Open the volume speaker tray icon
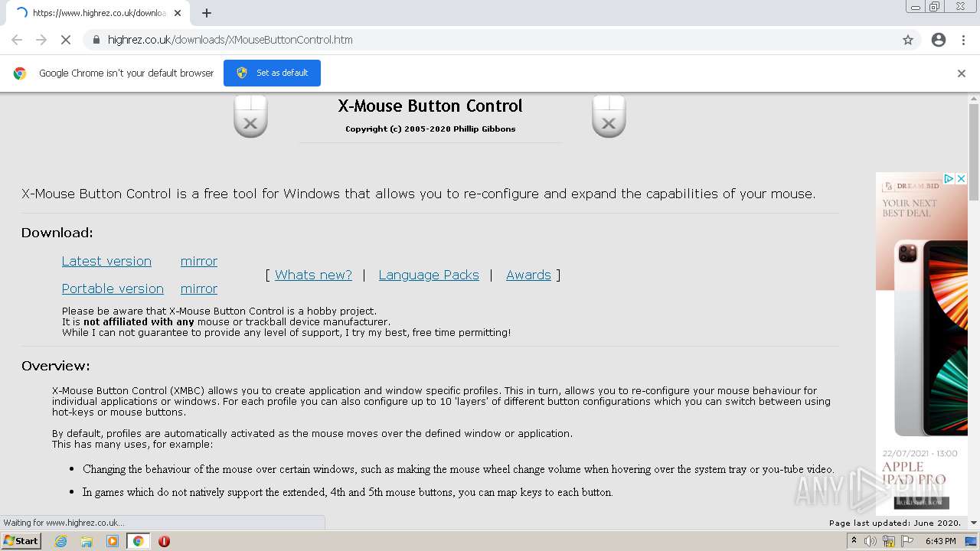This screenshot has width=980, height=551. (871, 541)
